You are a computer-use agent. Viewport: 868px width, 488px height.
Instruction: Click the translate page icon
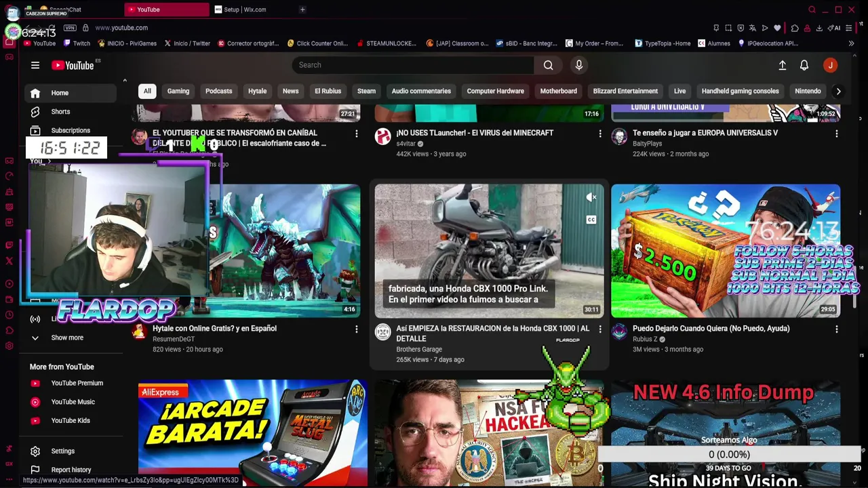(753, 28)
